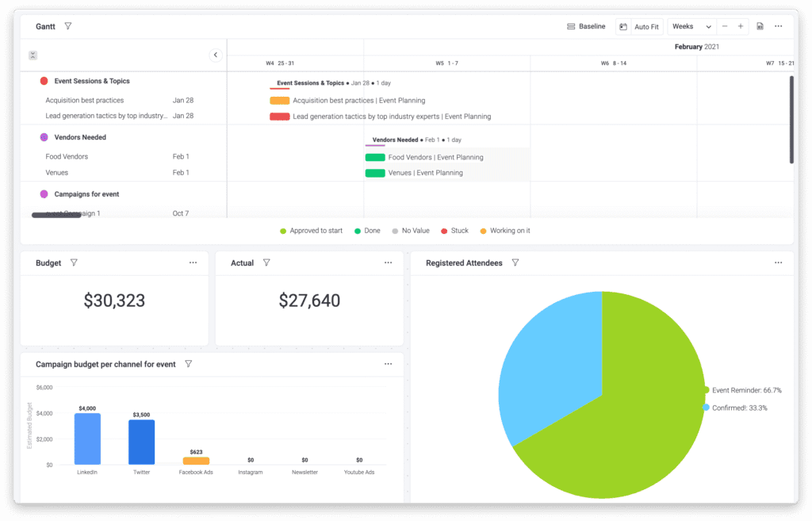Collapse the Gantt left panel with chevron
This screenshot has width=812, height=521.
click(216, 55)
